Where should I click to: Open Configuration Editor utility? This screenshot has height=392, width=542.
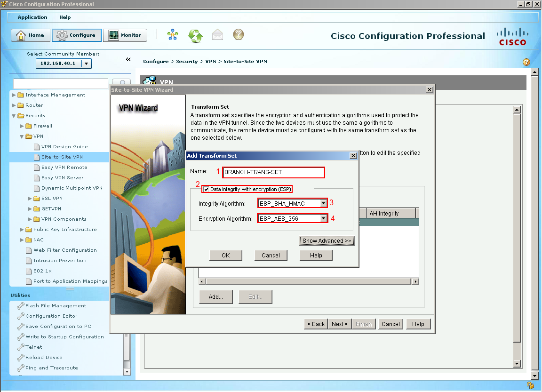(x=51, y=316)
